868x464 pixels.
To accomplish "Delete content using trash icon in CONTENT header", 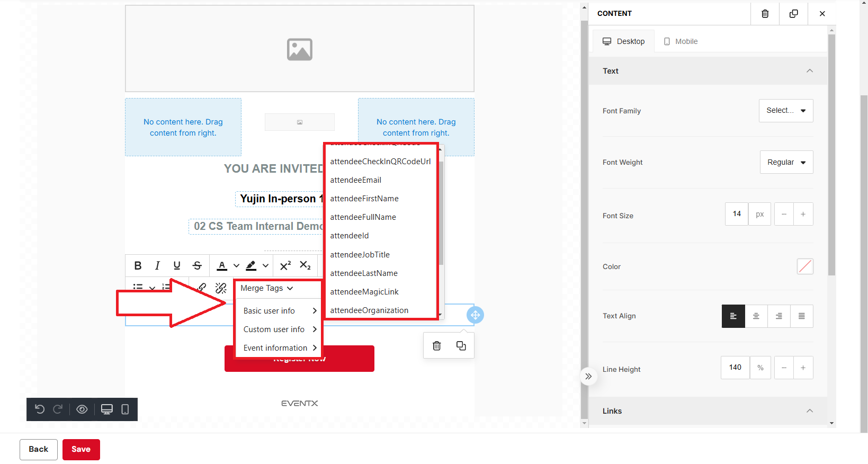I will click(x=765, y=14).
